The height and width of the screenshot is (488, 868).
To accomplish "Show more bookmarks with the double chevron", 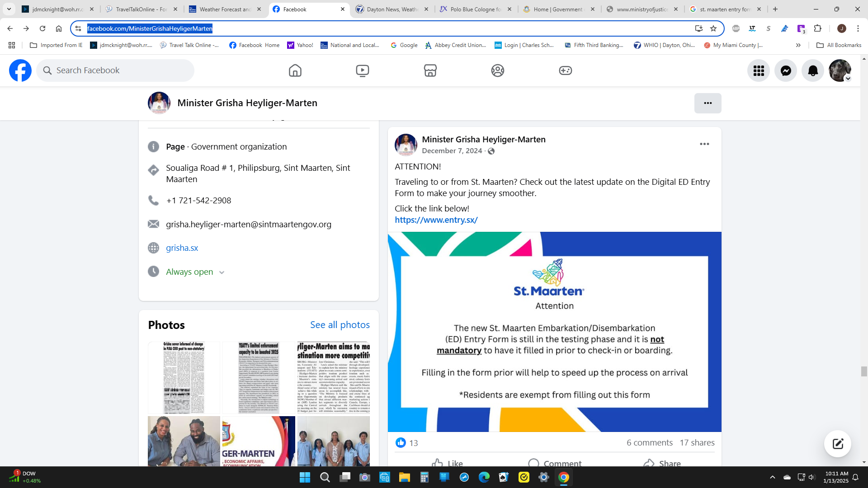I will tap(798, 45).
